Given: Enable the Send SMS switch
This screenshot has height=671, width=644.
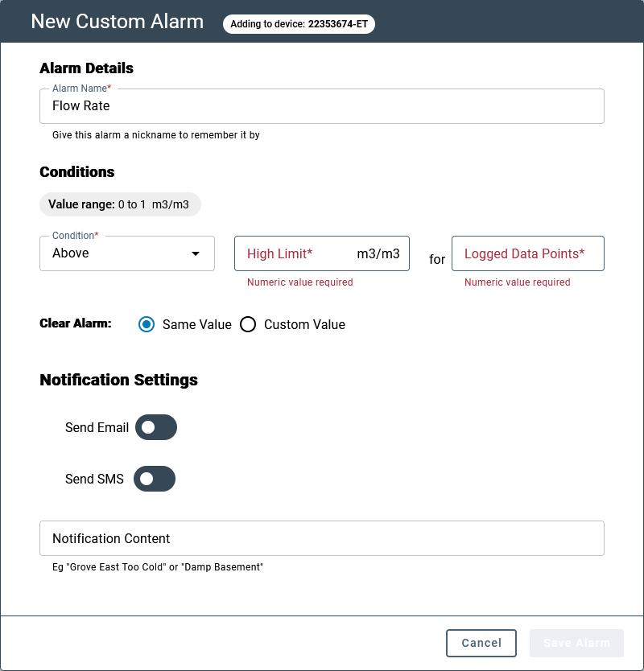Looking at the screenshot, I should point(155,479).
